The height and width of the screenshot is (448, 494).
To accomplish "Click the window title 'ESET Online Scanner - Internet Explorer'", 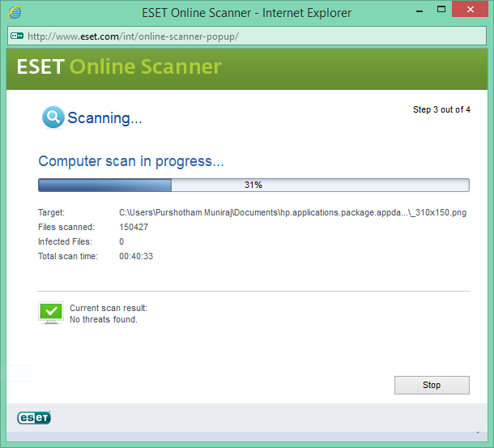I will 247,13.
